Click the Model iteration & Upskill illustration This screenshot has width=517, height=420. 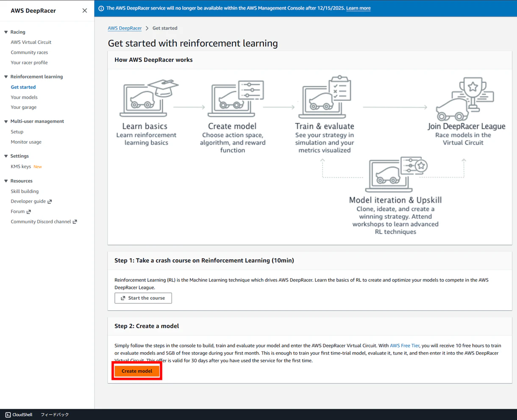pos(396,174)
